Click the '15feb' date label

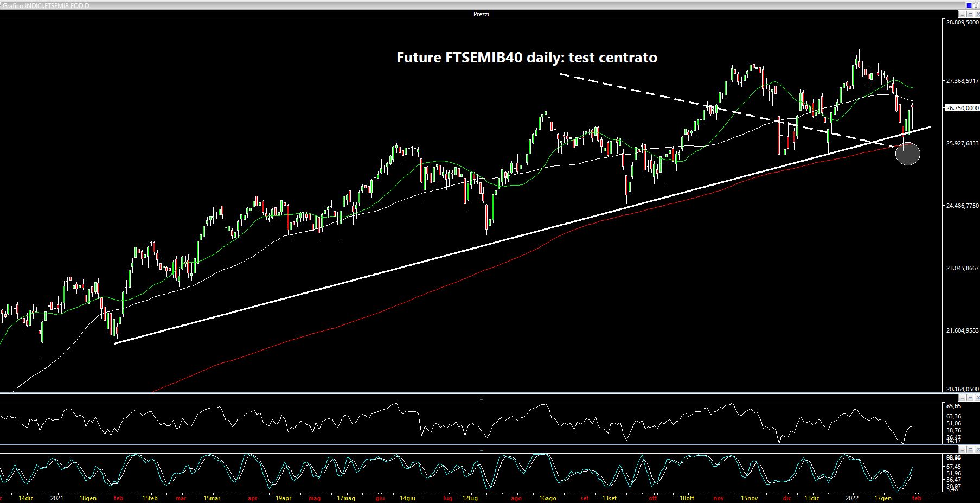pyautogui.click(x=150, y=498)
